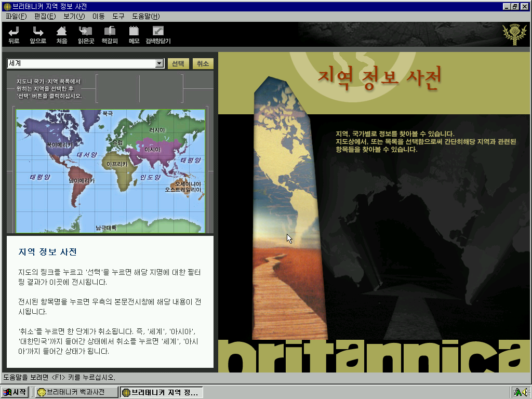Image resolution: width=532 pixels, height=399 pixels.
Task: Click the IME language indicator in system tray
Action: coord(518,393)
